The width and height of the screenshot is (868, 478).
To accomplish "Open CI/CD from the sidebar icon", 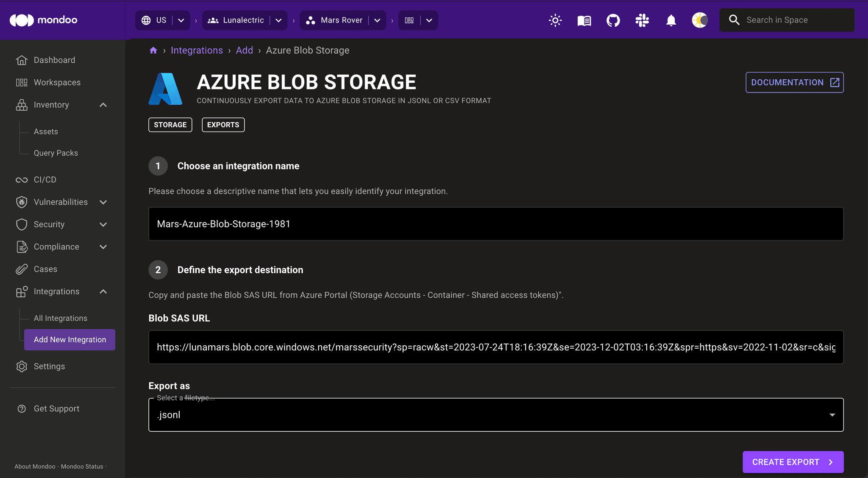I will 22,179.
